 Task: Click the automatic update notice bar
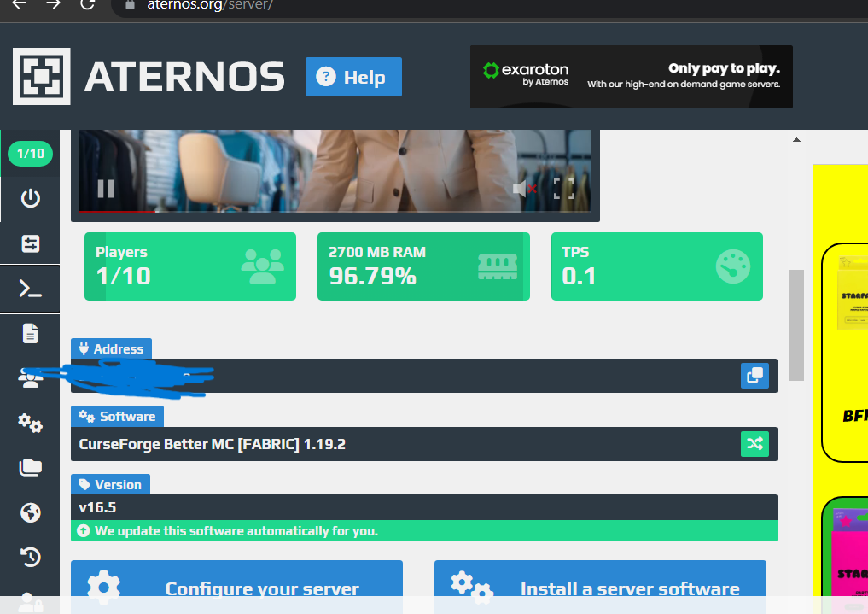point(424,531)
